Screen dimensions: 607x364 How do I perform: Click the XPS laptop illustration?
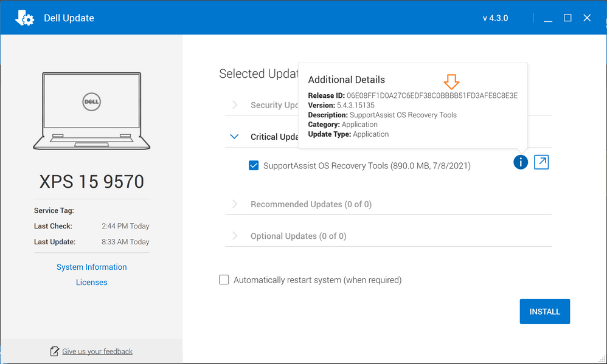click(91, 111)
